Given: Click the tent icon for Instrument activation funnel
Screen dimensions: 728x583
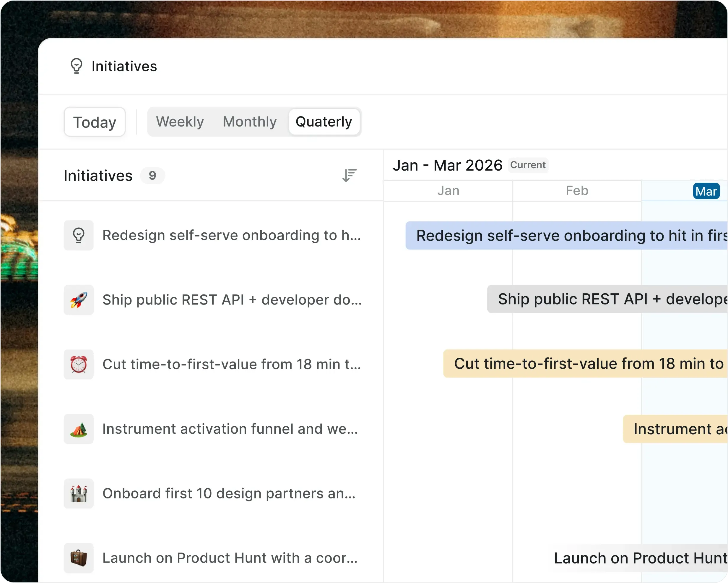Looking at the screenshot, I should [79, 429].
